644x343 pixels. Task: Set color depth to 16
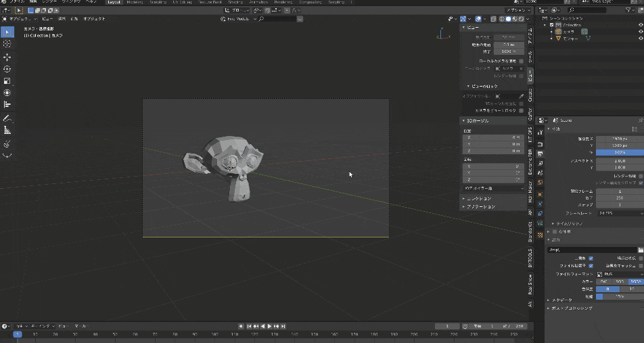click(632, 289)
